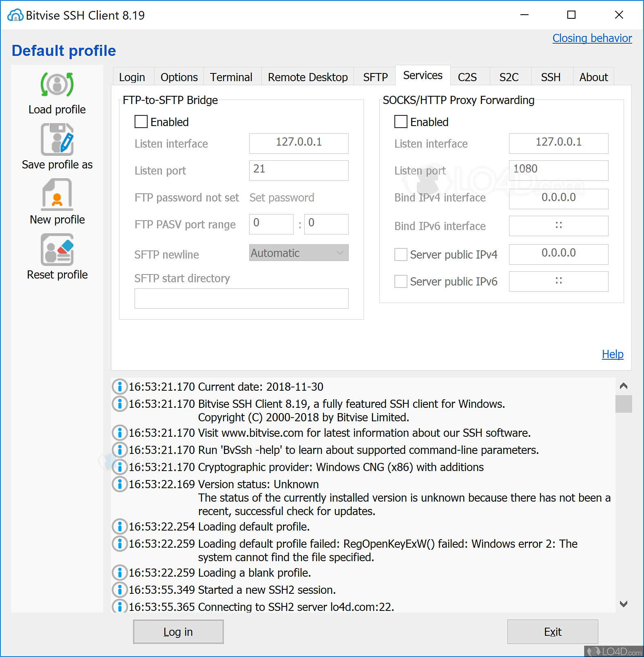This screenshot has width=644, height=657.
Task: Click the Server public IPv6 address field
Action: [x=559, y=281]
